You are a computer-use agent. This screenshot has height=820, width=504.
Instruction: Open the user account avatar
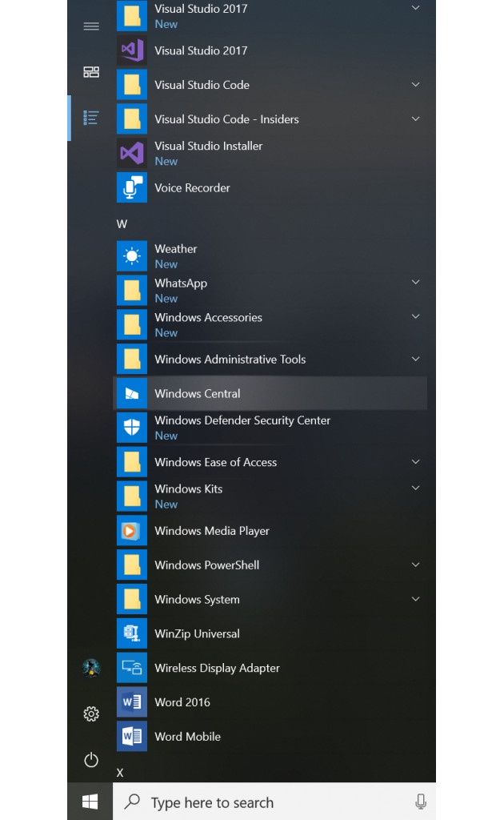pos(91,668)
